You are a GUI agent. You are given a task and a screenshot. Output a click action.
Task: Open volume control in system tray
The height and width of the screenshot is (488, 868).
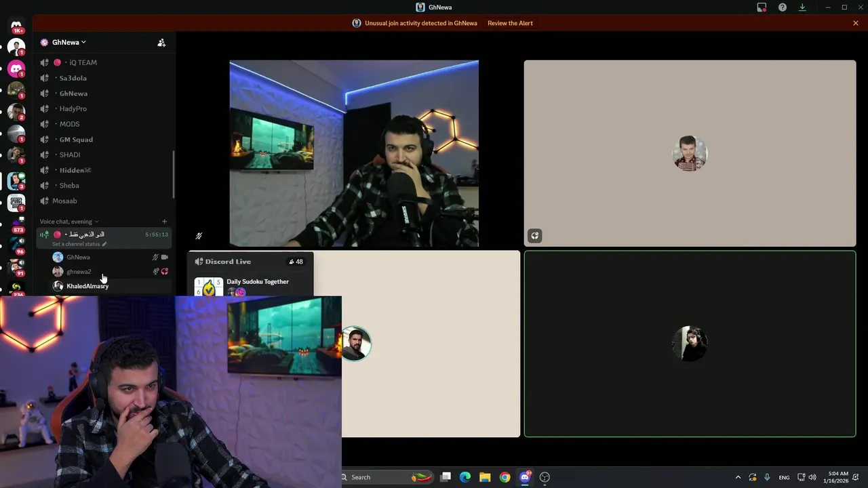[812, 477]
